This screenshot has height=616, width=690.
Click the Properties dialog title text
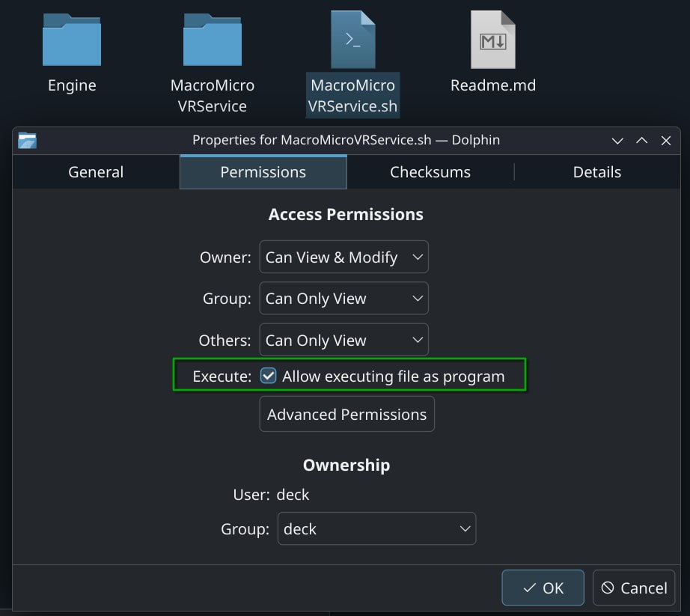(x=346, y=140)
